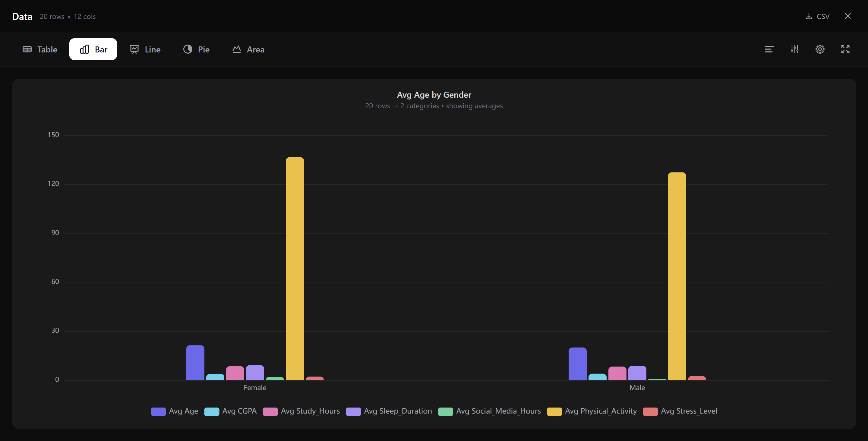Toggle Avg Stress_Level legend entry

coord(680,411)
